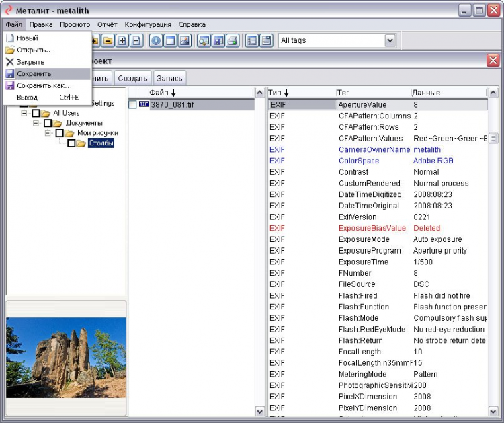Collapse the Мои рисунки tree node
This screenshot has width=504, height=423.
[48, 133]
